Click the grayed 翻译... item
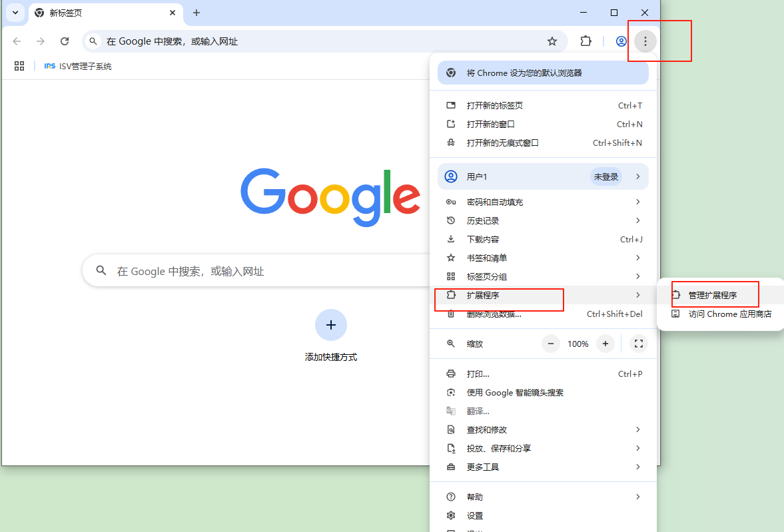 (x=543, y=411)
